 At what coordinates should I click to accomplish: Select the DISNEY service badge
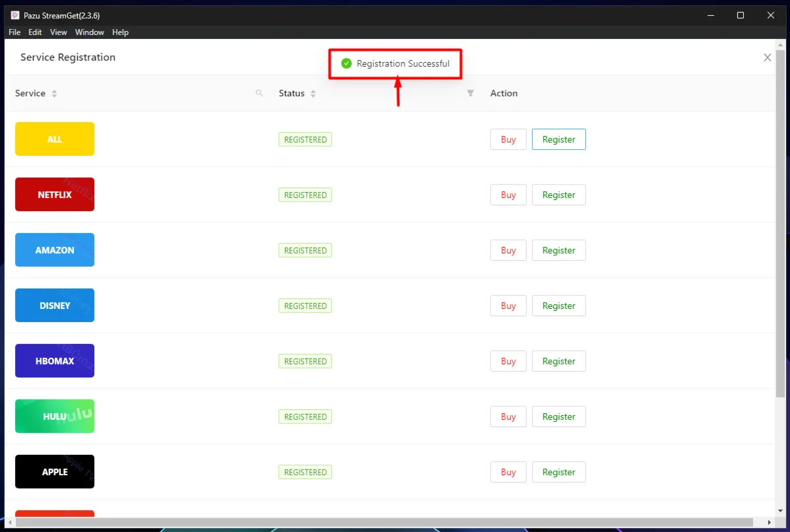(x=54, y=306)
